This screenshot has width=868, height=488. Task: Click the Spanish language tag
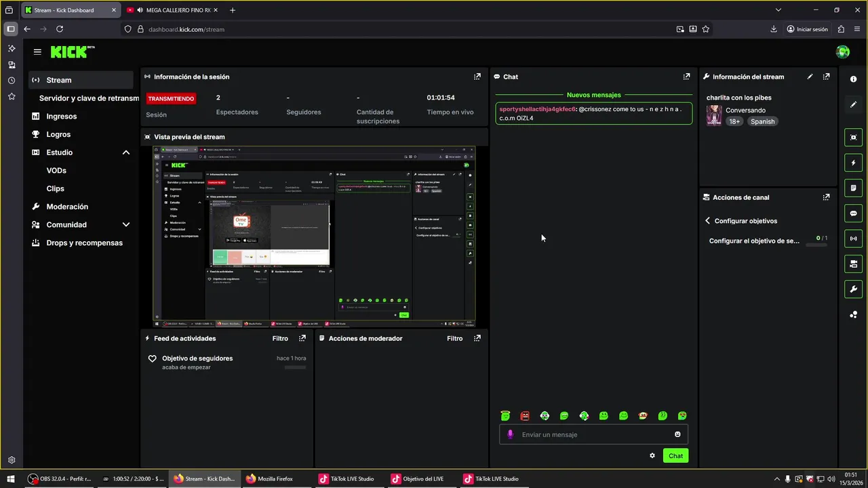pyautogui.click(x=762, y=121)
